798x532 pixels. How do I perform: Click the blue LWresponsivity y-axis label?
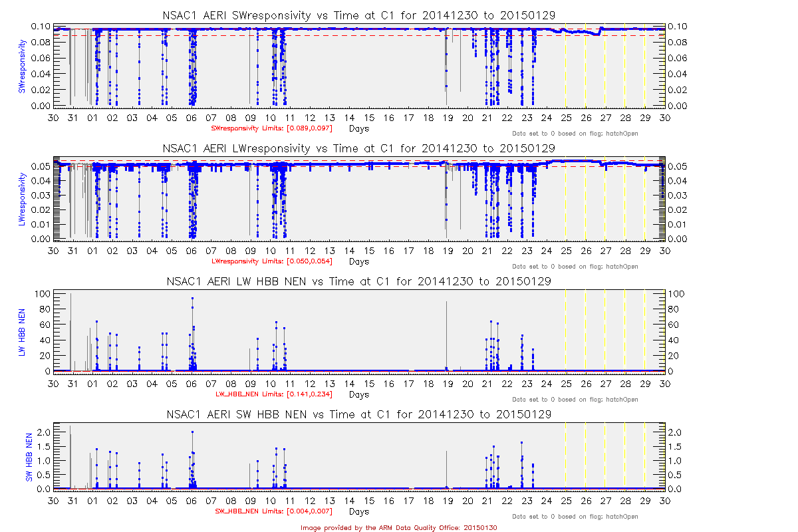coord(22,199)
